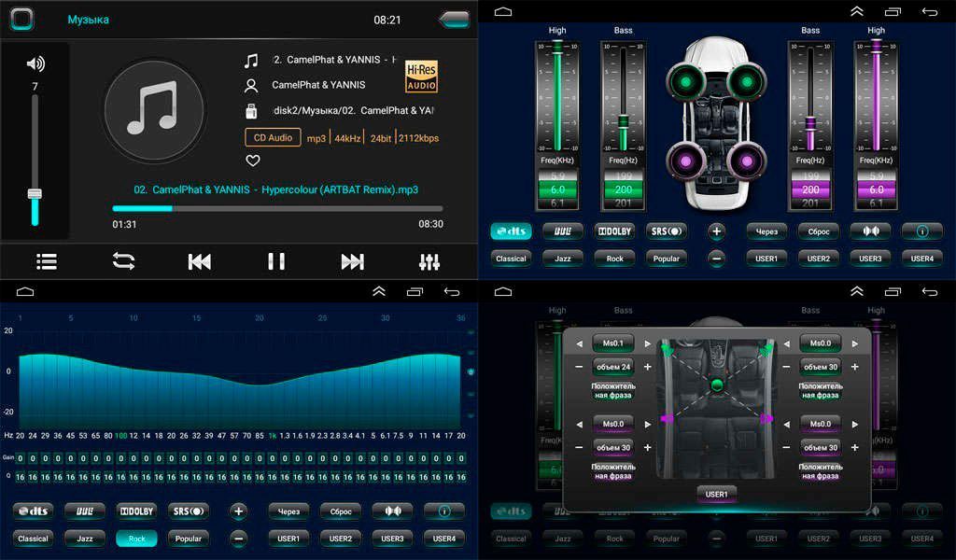Click the speaker volume icon above level 7
Image resolution: width=956 pixels, height=560 pixels.
click(35, 63)
